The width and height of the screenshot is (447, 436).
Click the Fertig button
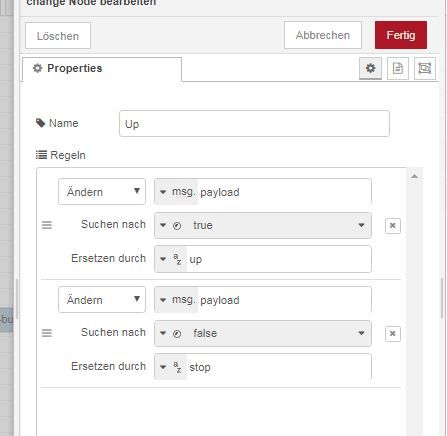(x=401, y=35)
